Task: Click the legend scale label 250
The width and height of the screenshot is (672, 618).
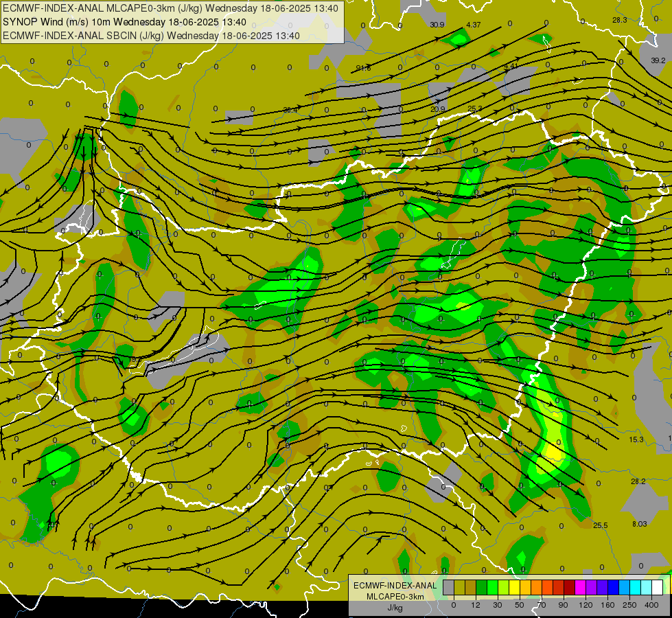Action: tap(629, 605)
